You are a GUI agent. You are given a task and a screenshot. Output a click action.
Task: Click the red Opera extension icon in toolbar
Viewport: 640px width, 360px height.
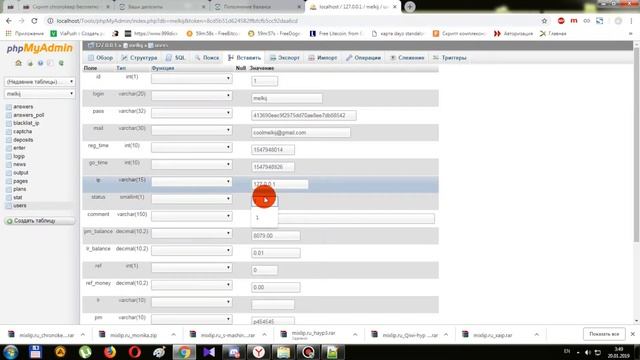(x=561, y=21)
